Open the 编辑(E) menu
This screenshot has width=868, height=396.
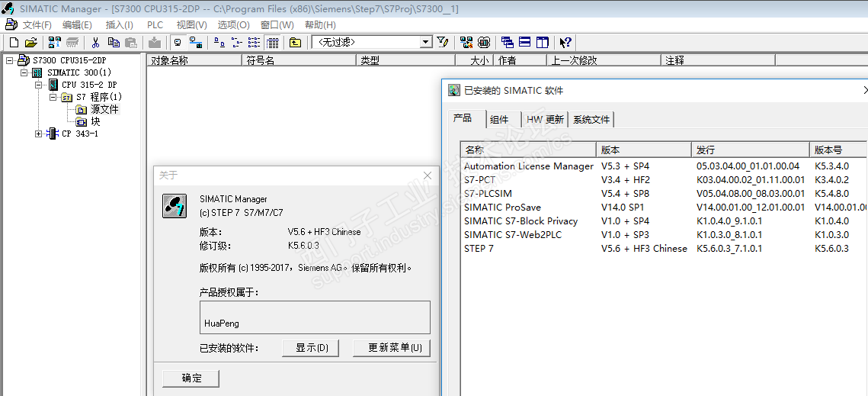tap(77, 25)
